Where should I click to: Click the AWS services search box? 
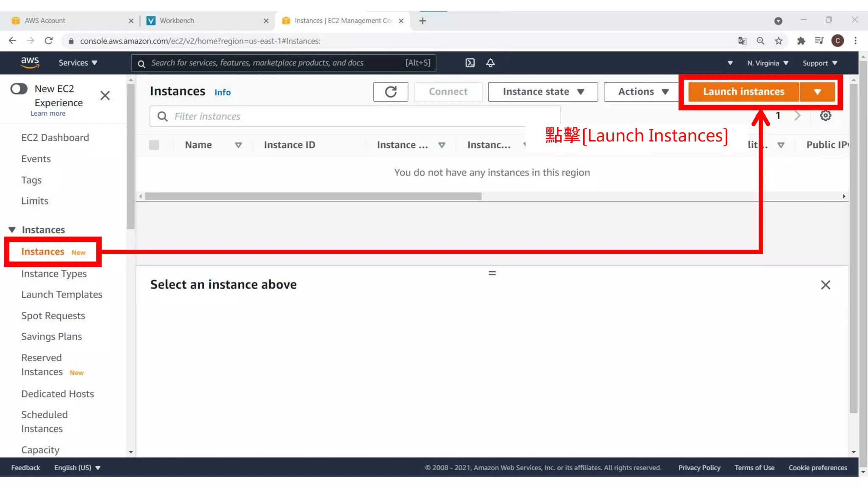284,63
